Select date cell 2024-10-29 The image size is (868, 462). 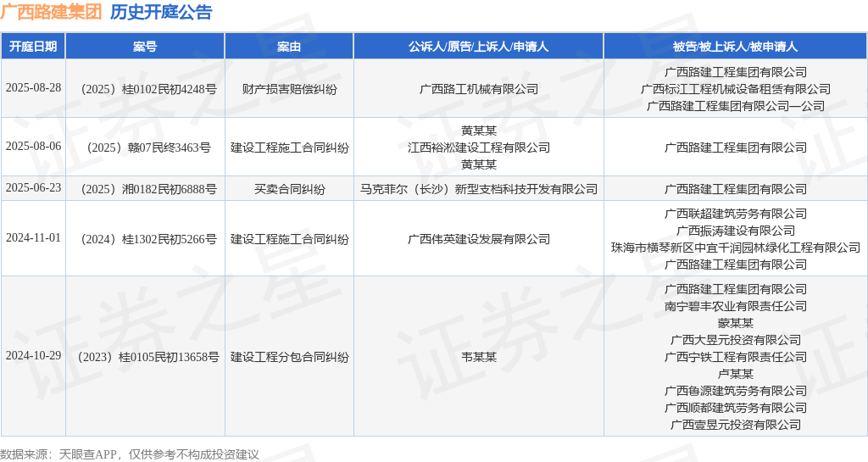33,356
